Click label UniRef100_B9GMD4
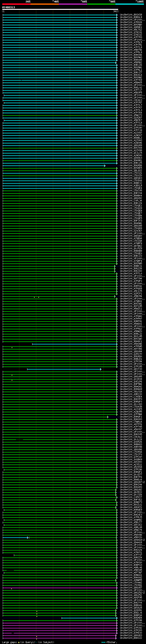 131,618
